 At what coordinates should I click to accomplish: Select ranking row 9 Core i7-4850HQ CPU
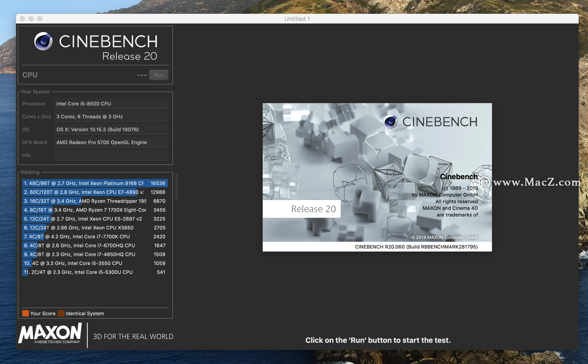(95, 254)
